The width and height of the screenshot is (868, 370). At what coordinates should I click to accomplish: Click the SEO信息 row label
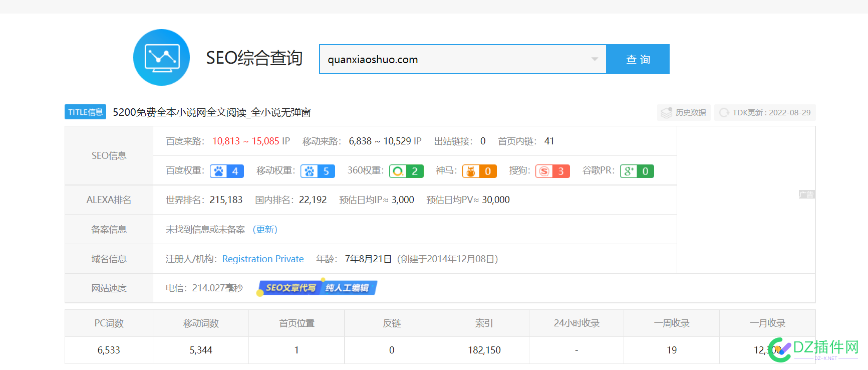click(x=109, y=155)
